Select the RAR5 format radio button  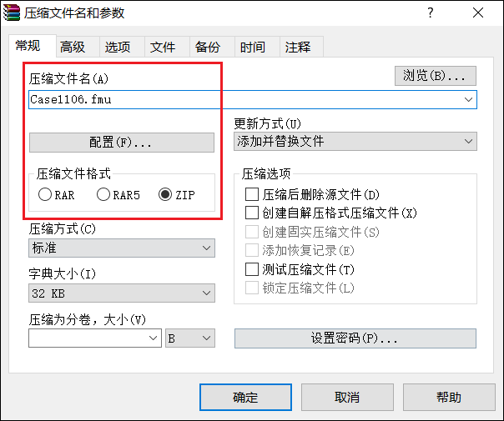pos(103,195)
